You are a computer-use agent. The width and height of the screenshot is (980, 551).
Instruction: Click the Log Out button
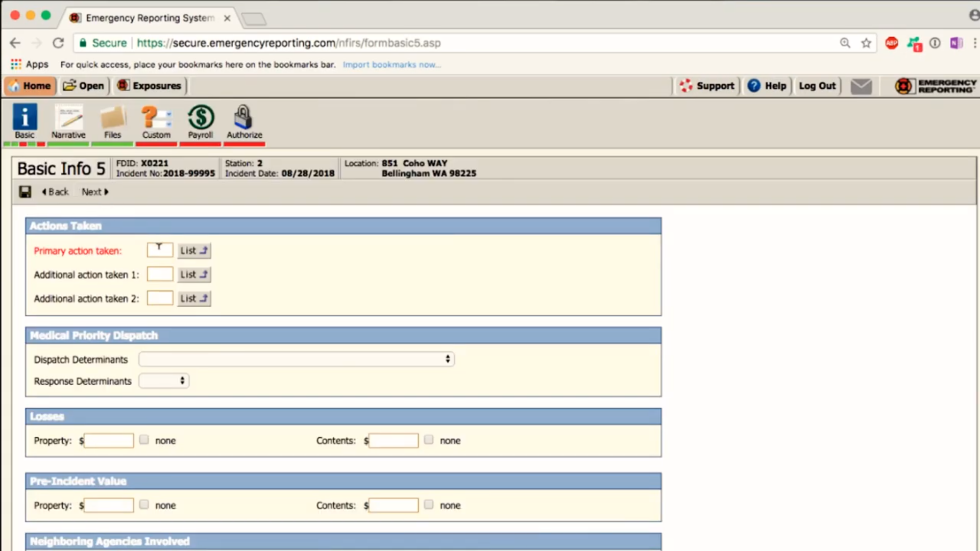[x=817, y=86]
